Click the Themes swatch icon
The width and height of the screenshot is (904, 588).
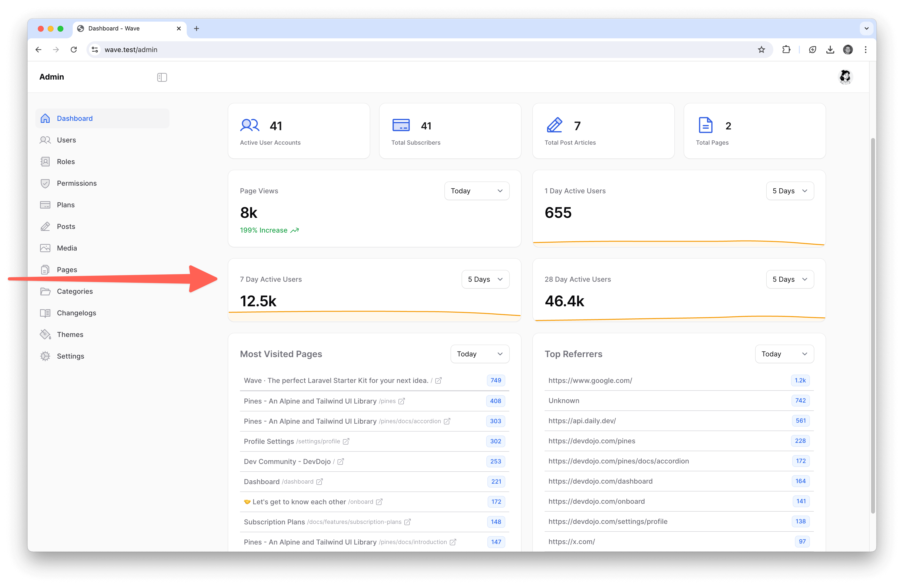coord(45,335)
